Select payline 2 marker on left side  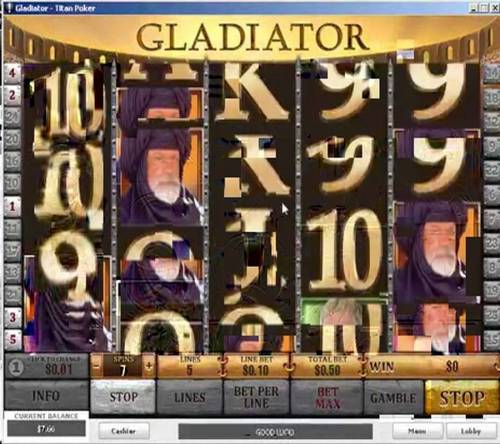[x=12, y=96]
